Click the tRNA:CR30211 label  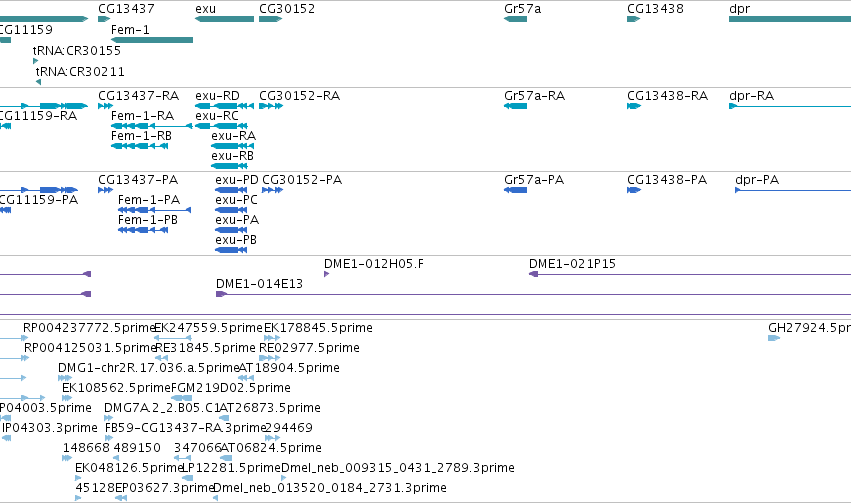pos(80,72)
